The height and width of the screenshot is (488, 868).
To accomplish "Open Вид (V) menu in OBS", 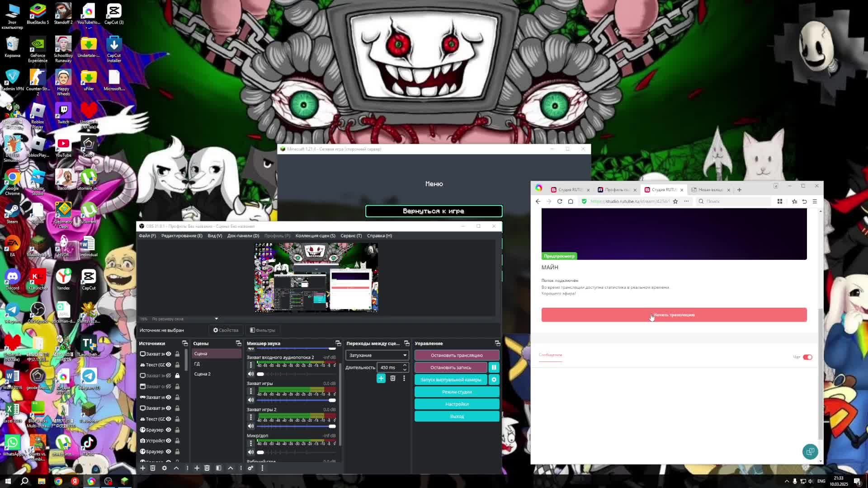I will [x=215, y=235].
